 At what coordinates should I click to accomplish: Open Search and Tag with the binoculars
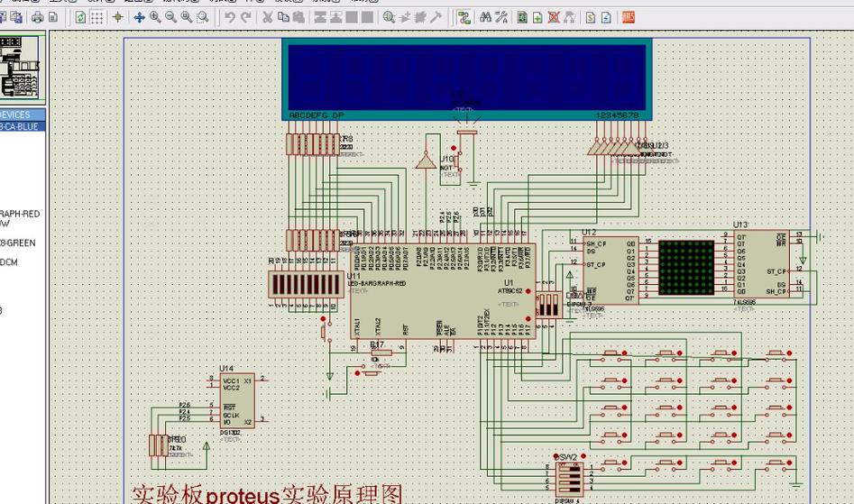(x=486, y=17)
